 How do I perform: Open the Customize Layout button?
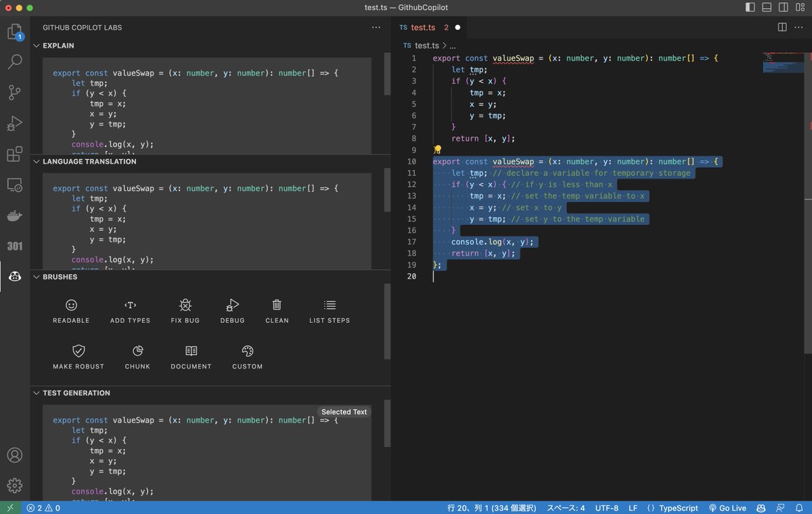pos(800,7)
